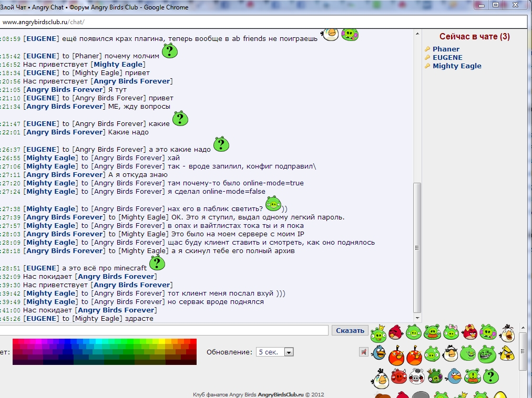Insert the crying white bird emoticon

[x=380, y=379]
